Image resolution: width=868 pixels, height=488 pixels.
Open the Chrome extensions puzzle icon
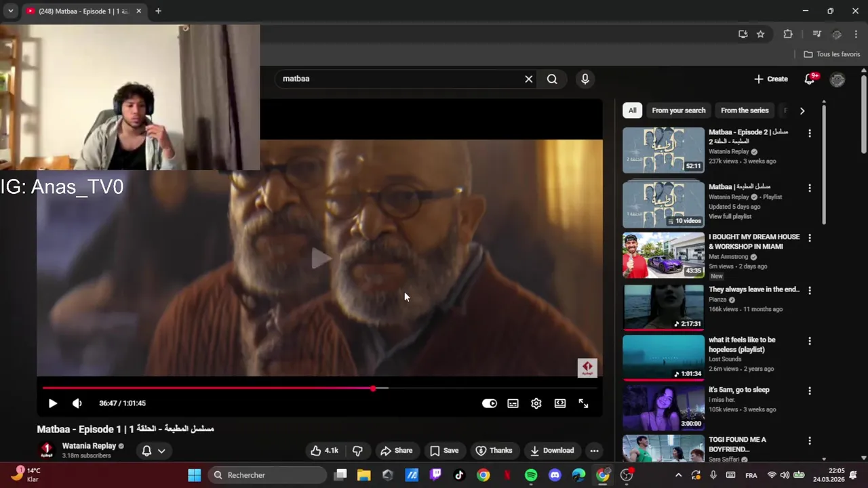(788, 34)
